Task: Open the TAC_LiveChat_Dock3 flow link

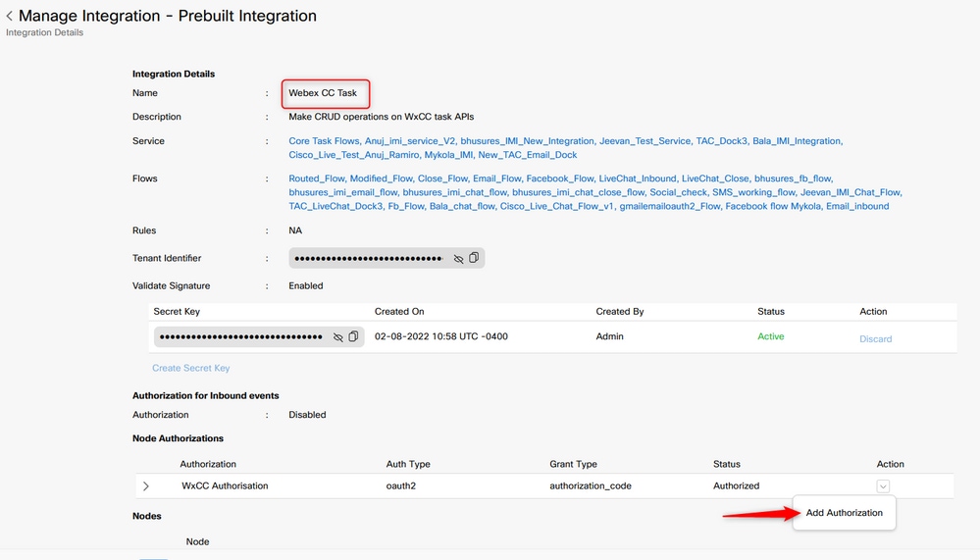Action: point(335,206)
